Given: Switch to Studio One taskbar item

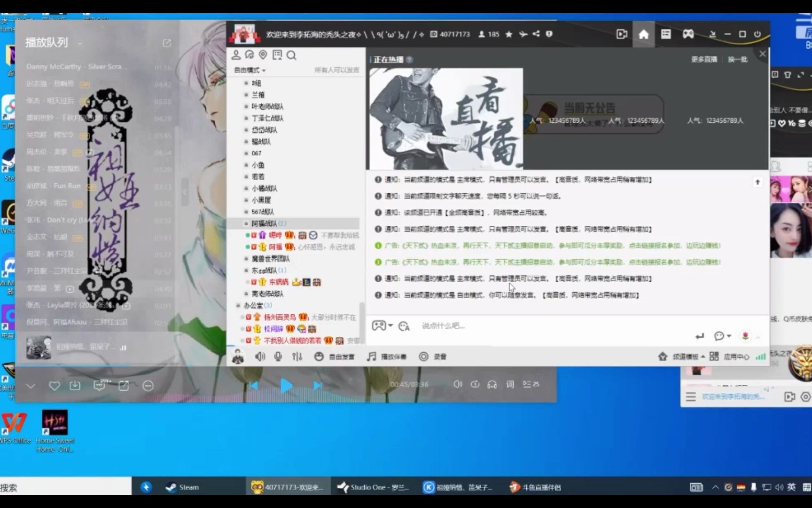Looking at the screenshot, I should pyautogui.click(x=374, y=487).
